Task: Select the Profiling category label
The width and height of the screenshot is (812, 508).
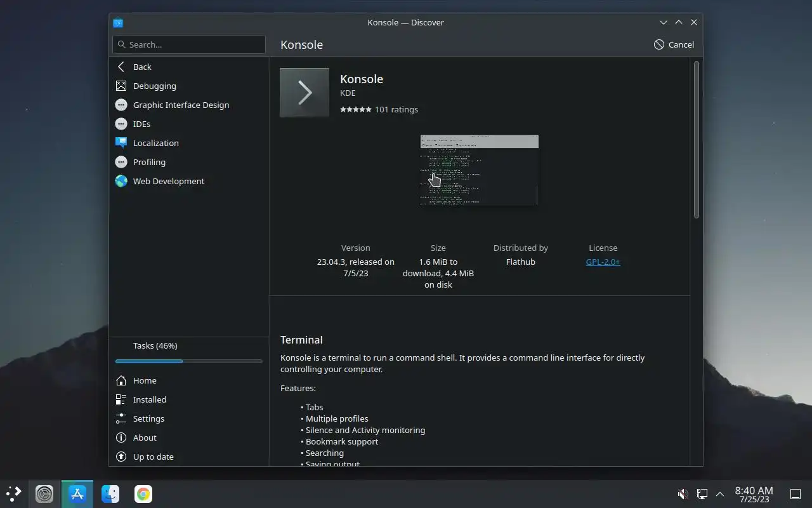Action: coord(149,162)
